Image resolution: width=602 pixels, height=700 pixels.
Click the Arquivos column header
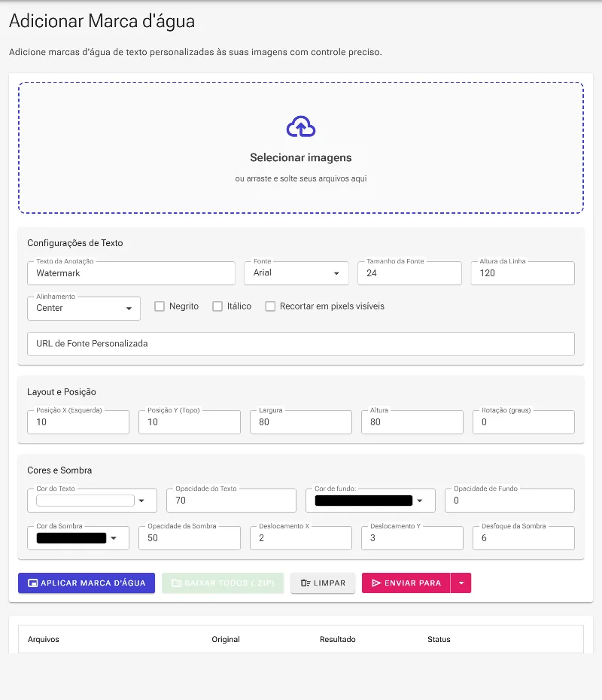point(44,639)
